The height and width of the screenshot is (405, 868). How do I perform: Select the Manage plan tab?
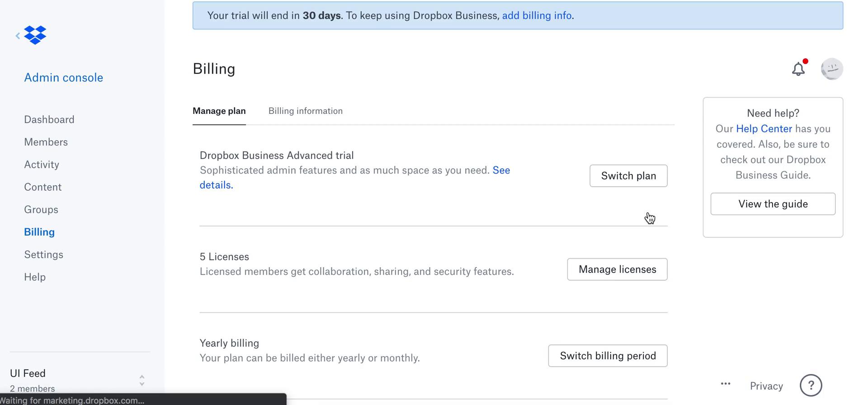click(219, 111)
